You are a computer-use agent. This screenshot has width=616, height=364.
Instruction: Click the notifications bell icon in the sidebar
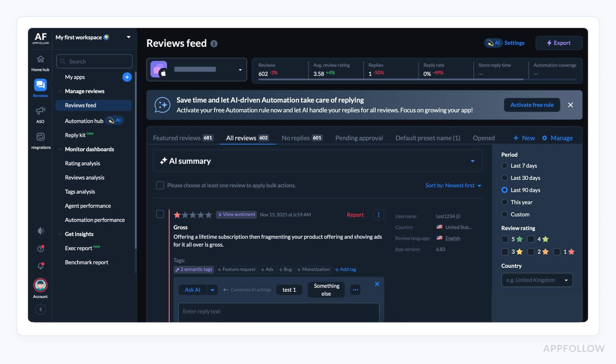coord(40,266)
